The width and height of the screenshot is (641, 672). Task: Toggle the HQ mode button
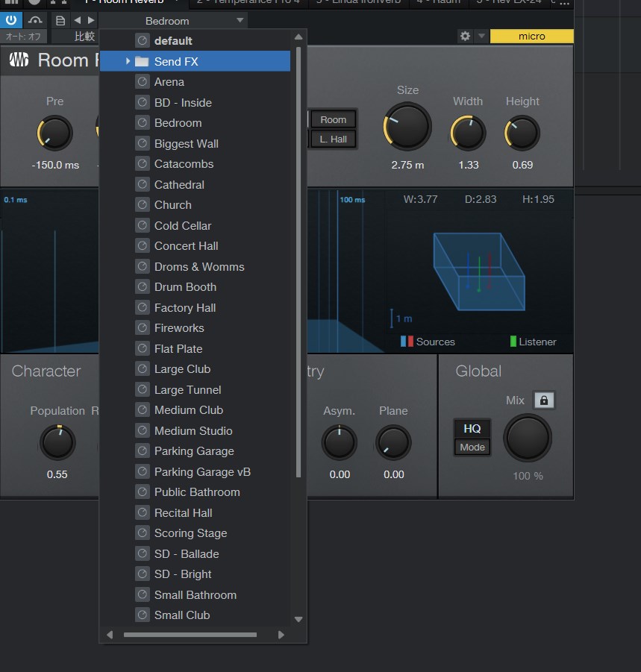472,428
